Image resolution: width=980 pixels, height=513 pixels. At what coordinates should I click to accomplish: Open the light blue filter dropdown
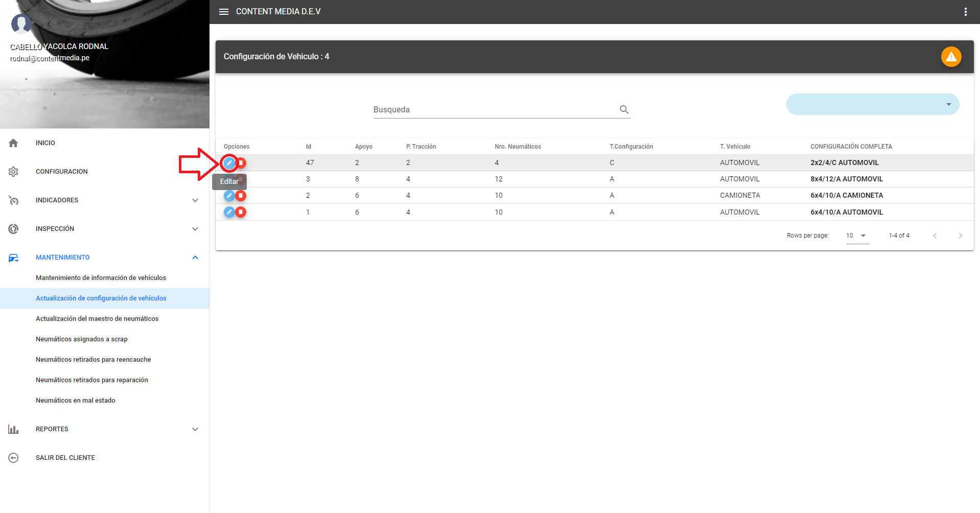[x=872, y=104]
